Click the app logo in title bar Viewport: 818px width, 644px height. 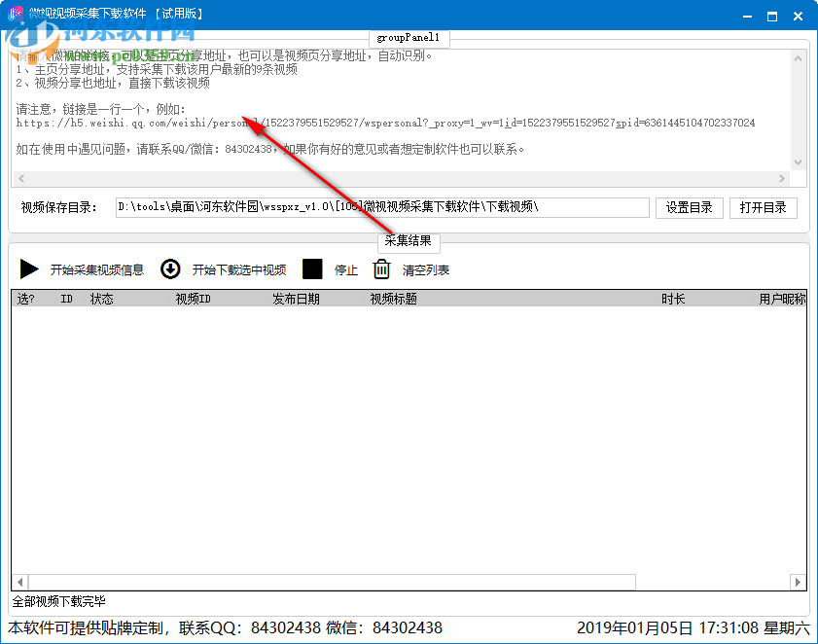(16, 14)
